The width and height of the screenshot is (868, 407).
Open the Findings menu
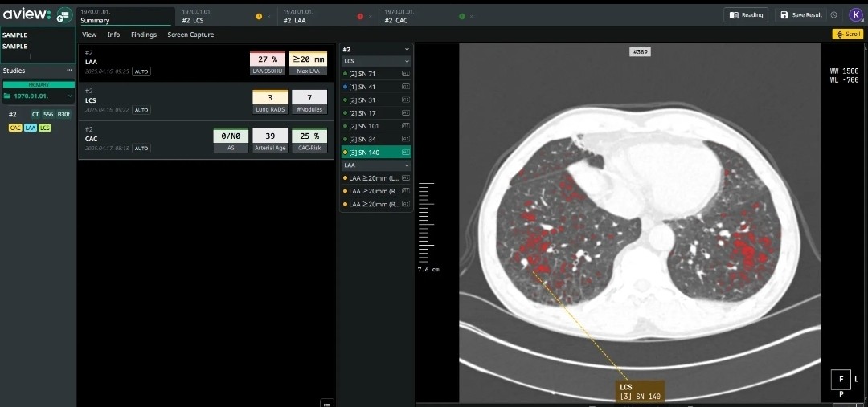click(144, 35)
